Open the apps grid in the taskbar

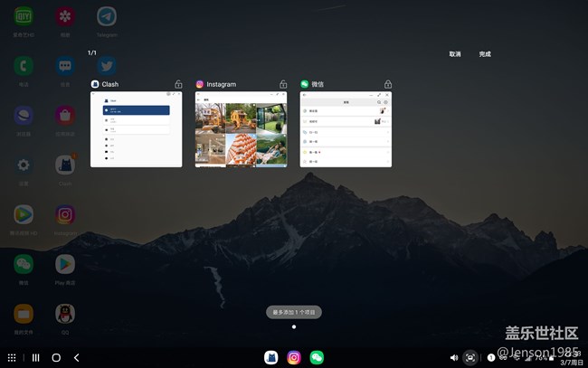click(12, 358)
